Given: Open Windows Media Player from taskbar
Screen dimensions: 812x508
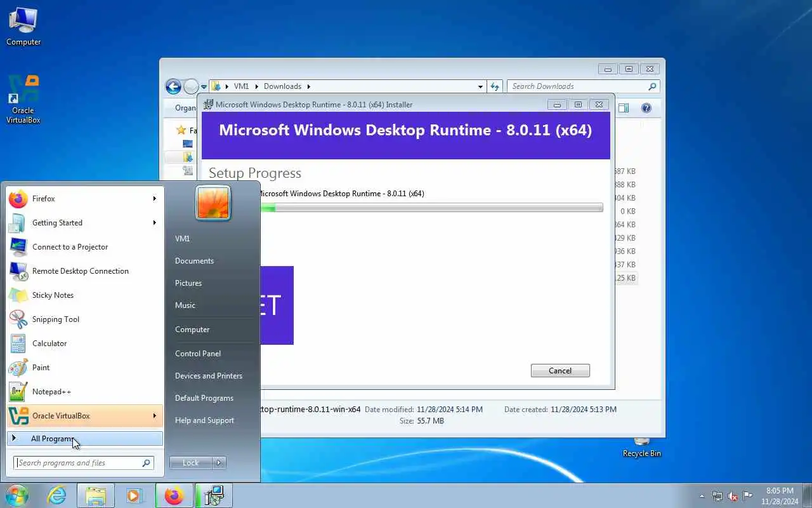Looking at the screenshot, I should (x=134, y=495).
